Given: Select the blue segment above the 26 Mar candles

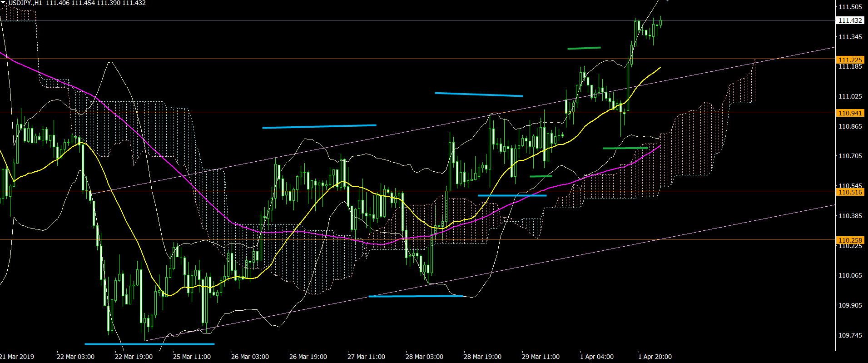Looking at the screenshot, I should (x=319, y=126).
